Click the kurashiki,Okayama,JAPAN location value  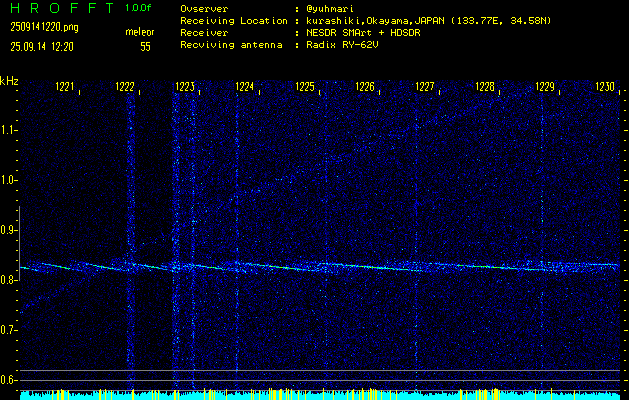point(428,21)
